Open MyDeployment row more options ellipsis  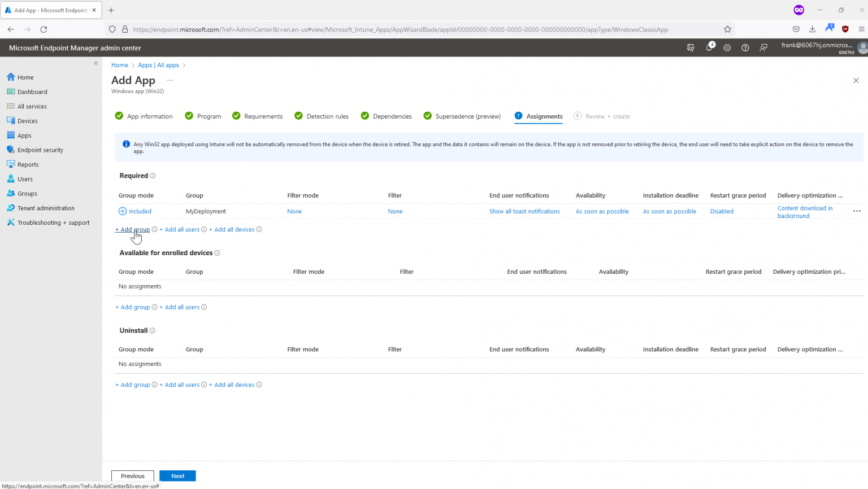click(x=857, y=211)
